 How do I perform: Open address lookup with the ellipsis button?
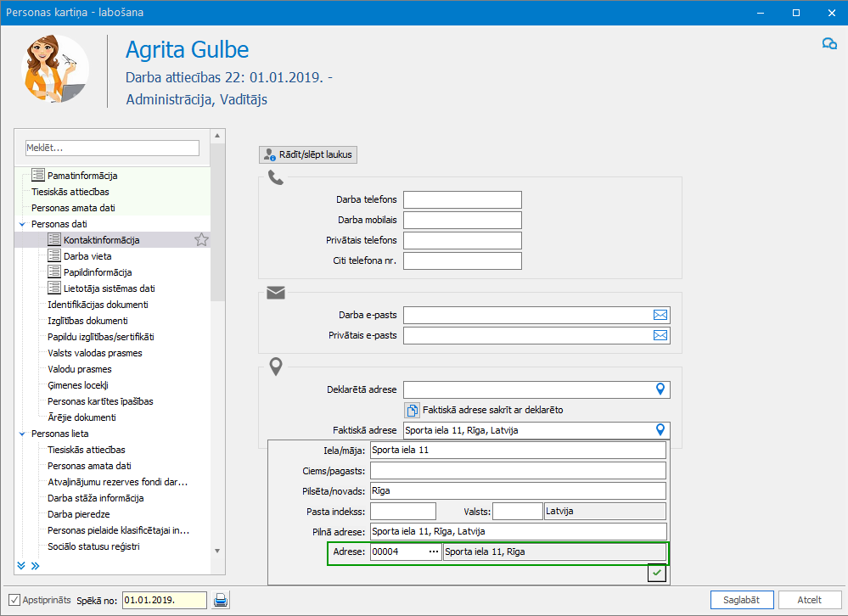point(434,552)
